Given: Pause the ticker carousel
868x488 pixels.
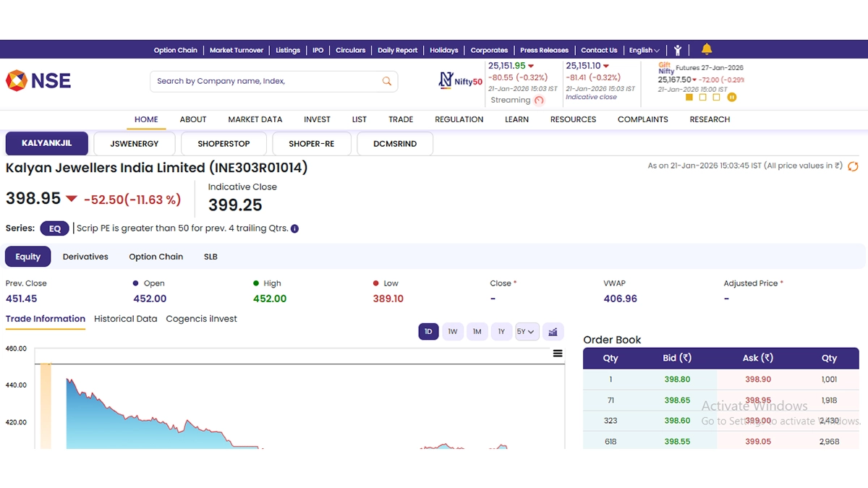Looking at the screenshot, I should click(731, 97).
